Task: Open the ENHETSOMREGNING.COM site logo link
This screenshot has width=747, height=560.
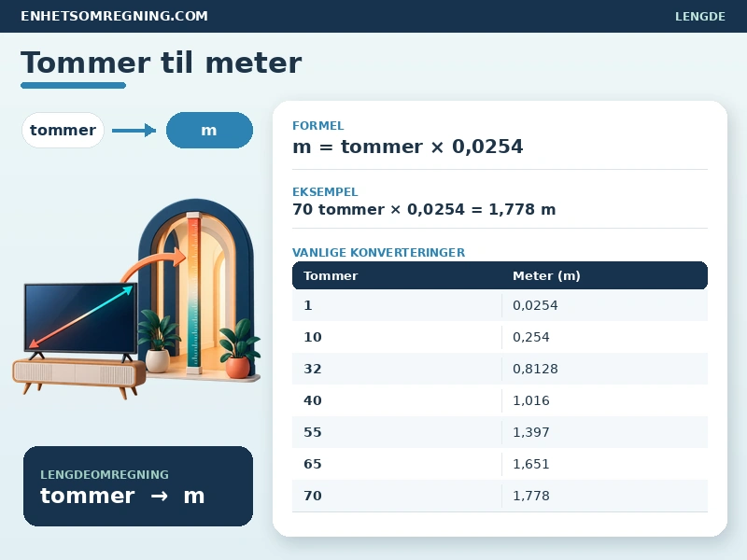Action: click(114, 16)
